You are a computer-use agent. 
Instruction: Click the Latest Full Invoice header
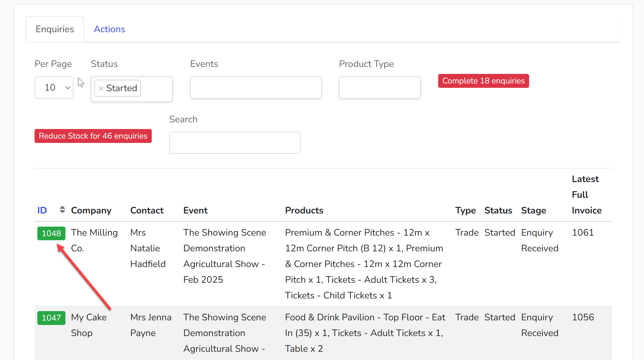click(587, 195)
